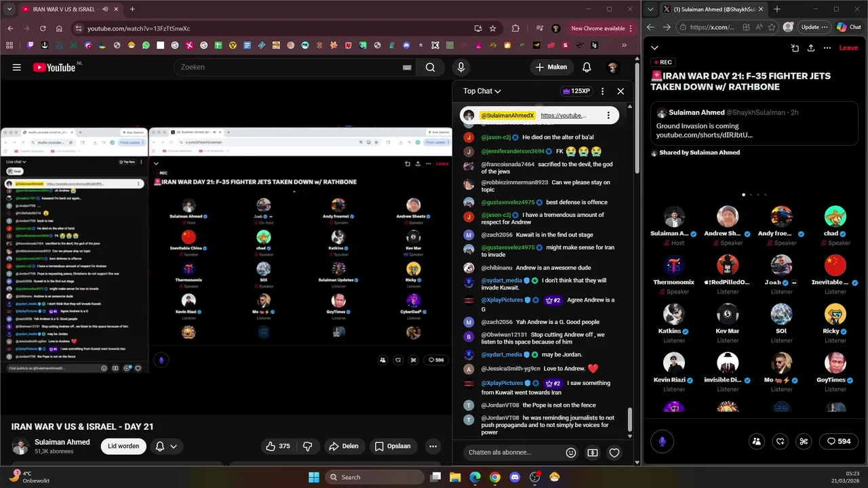868x488 pixels.
Task: Open the YouTube account avatar menu
Action: [612, 67]
